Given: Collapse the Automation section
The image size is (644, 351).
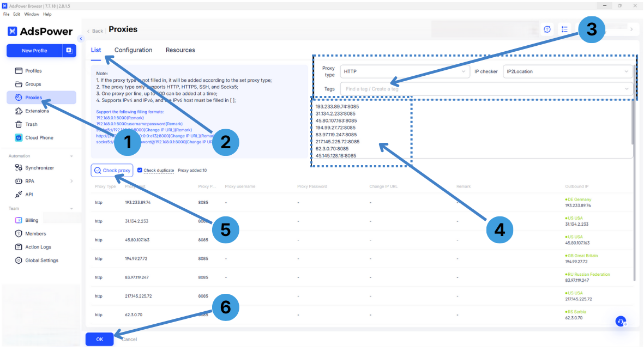Looking at the screenshot, I should [x=71, y=156].
